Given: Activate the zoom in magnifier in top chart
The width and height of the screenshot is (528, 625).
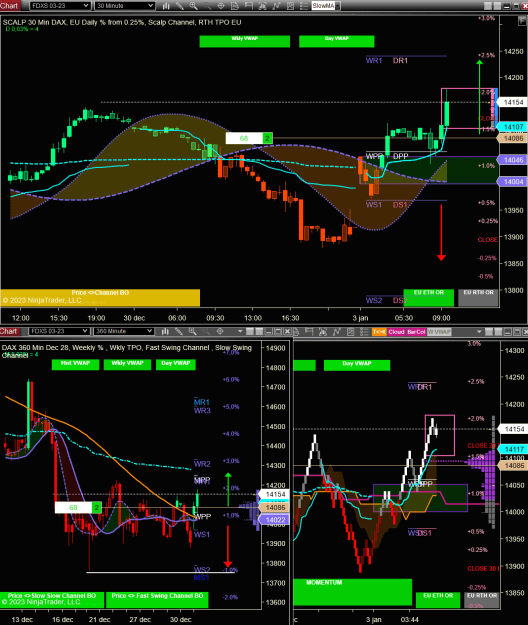Looking at the screenshot, I should pos(193,6).
